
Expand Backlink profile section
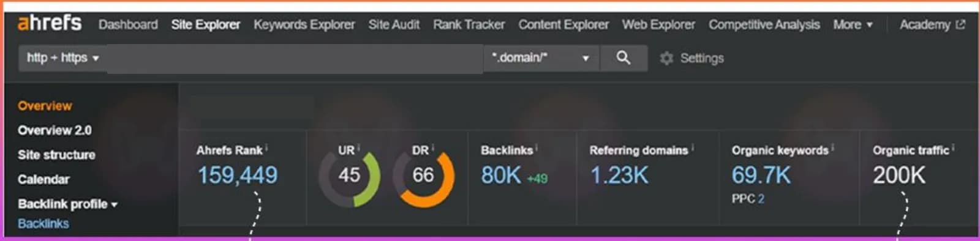tap(67, 204)
